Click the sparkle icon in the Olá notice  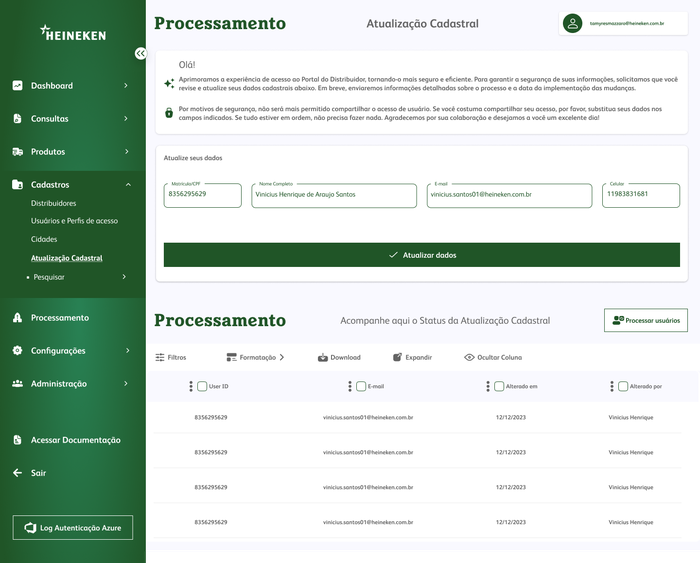[169, 83]
